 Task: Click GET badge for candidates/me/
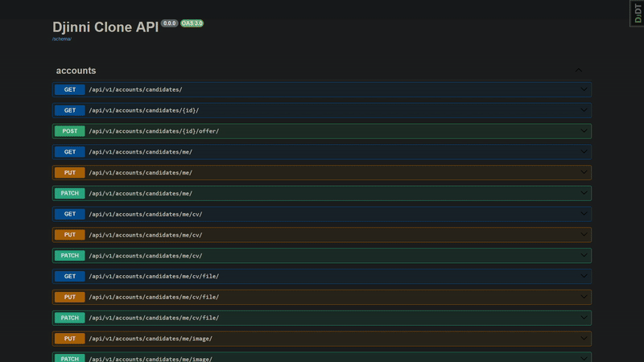(70, 152)
